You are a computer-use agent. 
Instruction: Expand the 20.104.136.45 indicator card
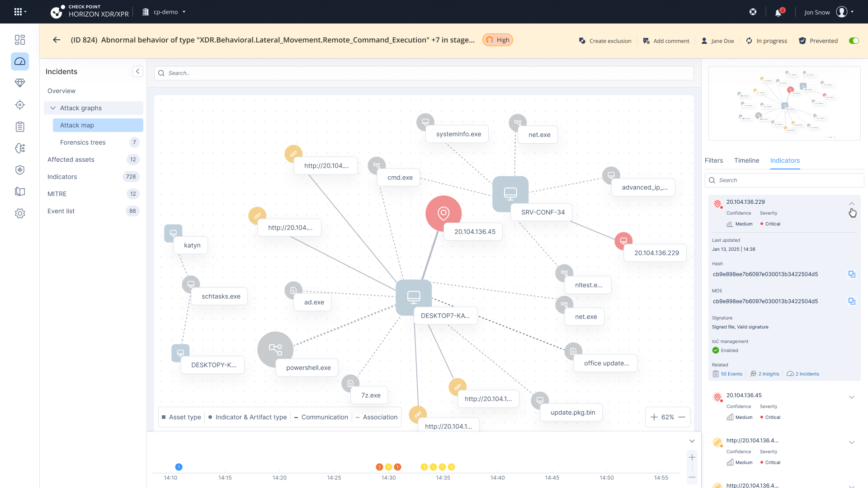click(852, 397)
